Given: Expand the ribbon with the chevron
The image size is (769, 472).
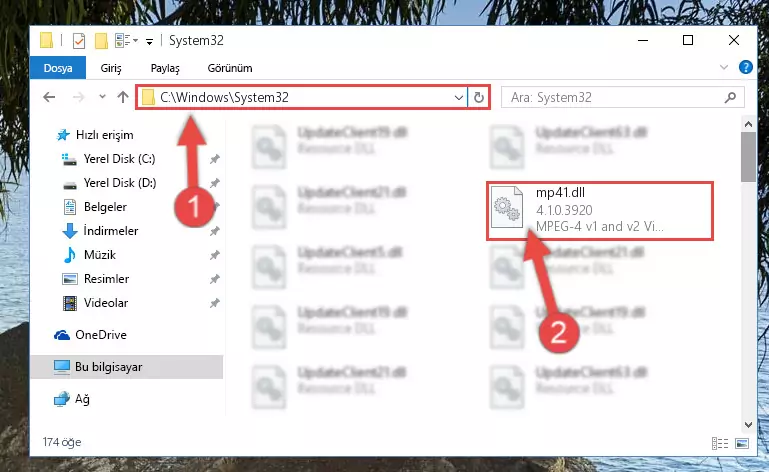Looking at the screenshot, I should pos(724,67).
